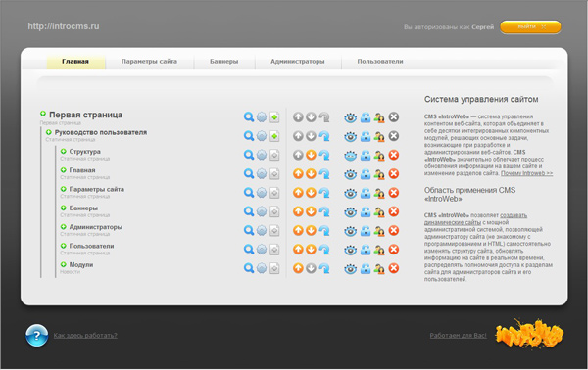Toggle visibility eye for Параметры сайта tree row
The image size is (588, 370).
(350, 193)
